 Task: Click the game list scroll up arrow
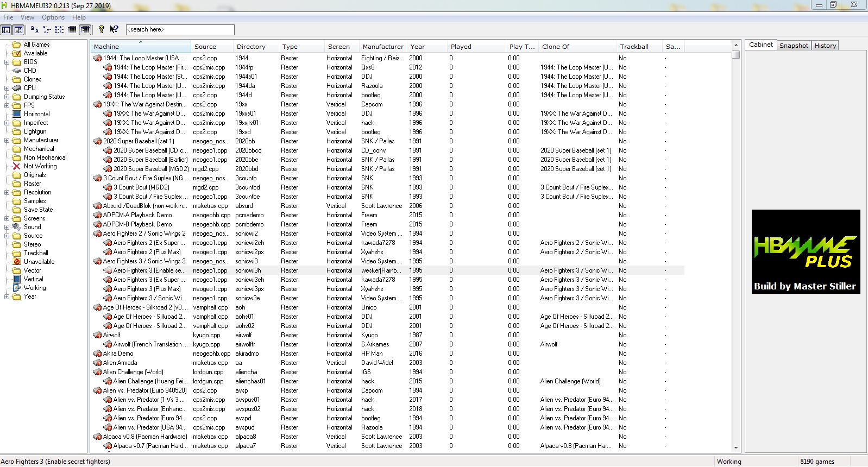point(736,45)
